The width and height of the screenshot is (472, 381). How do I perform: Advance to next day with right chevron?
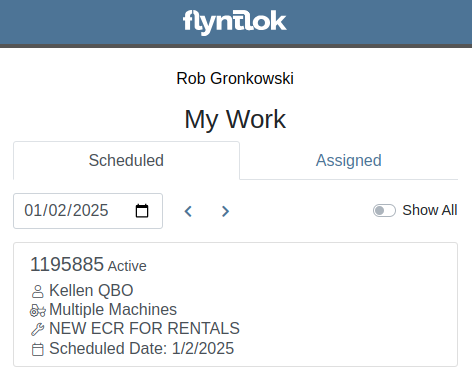[225, 211]
